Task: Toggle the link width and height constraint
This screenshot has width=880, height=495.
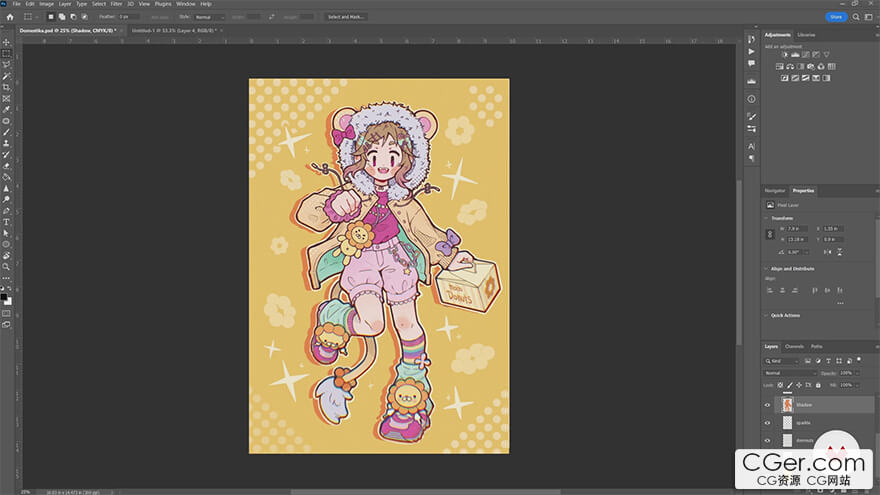Action: click(770, 234)
